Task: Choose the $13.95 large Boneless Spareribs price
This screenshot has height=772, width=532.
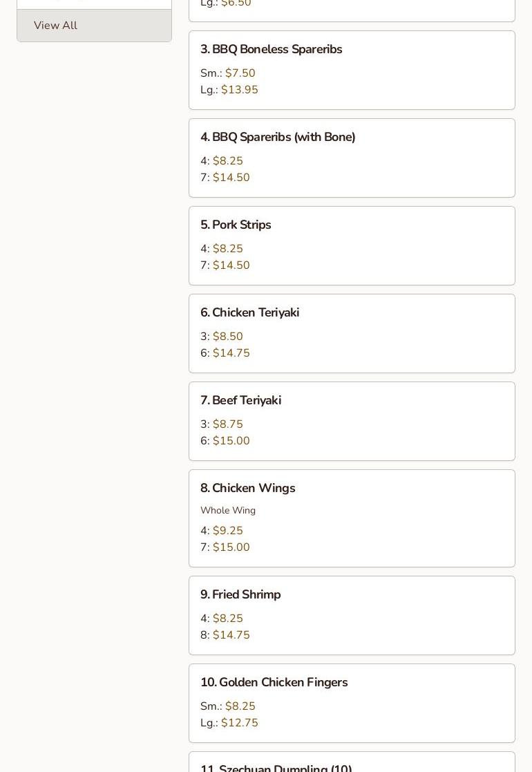Action: coord(239,90)
